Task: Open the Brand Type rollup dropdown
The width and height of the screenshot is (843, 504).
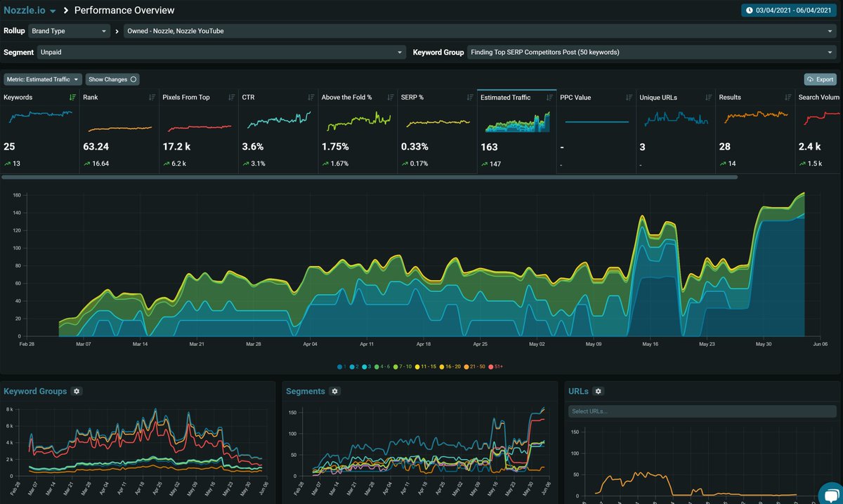Action: [69, 31]
